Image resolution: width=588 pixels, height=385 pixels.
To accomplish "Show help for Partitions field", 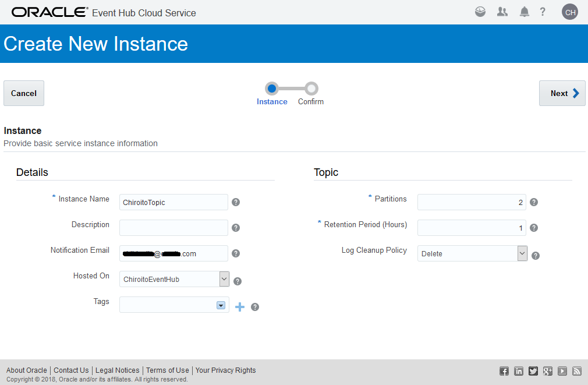I will 534,202.
